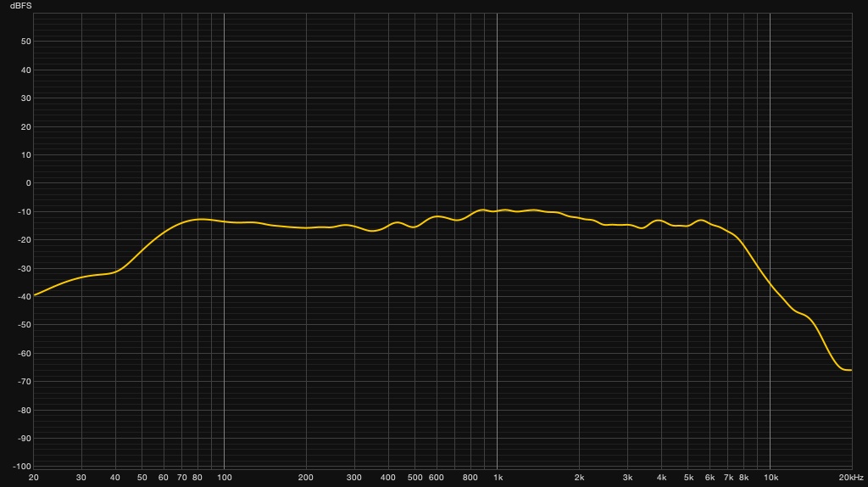Click the 50 dB level axis label

pos(26,42)
